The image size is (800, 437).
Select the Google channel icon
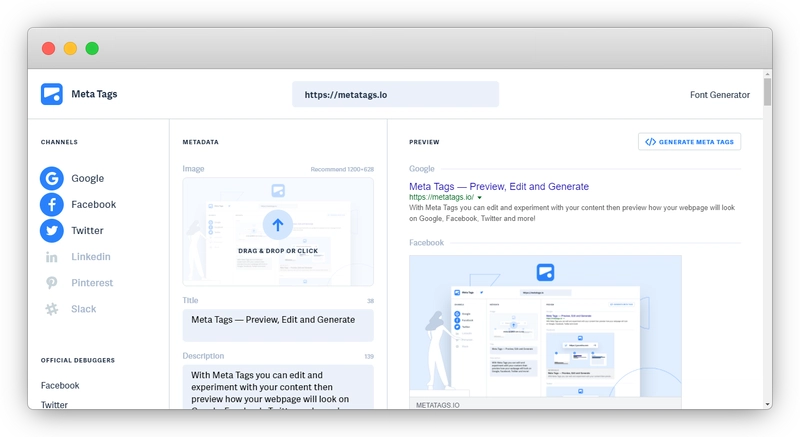(52, 178)
